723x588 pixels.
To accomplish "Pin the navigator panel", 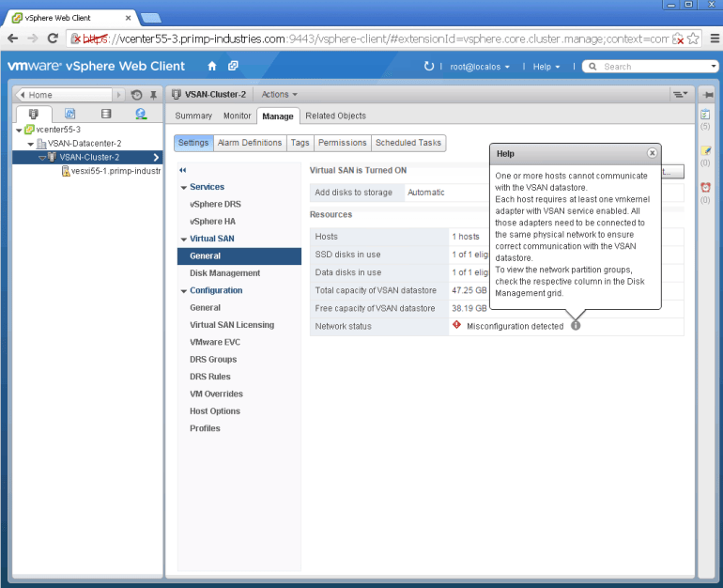I will click(154, 95).
